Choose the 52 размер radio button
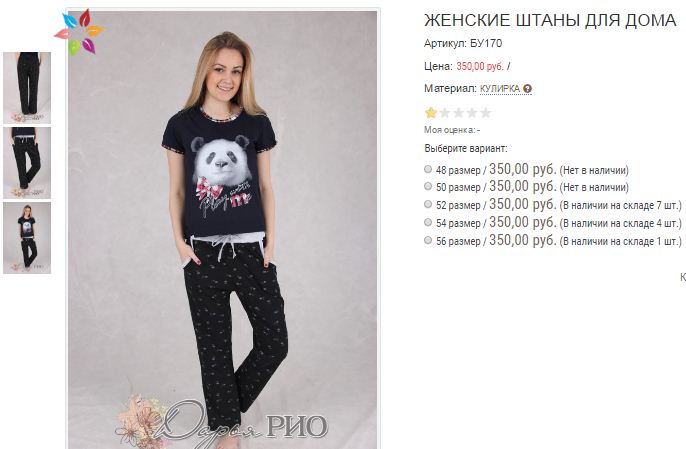 tap(428, 204)
